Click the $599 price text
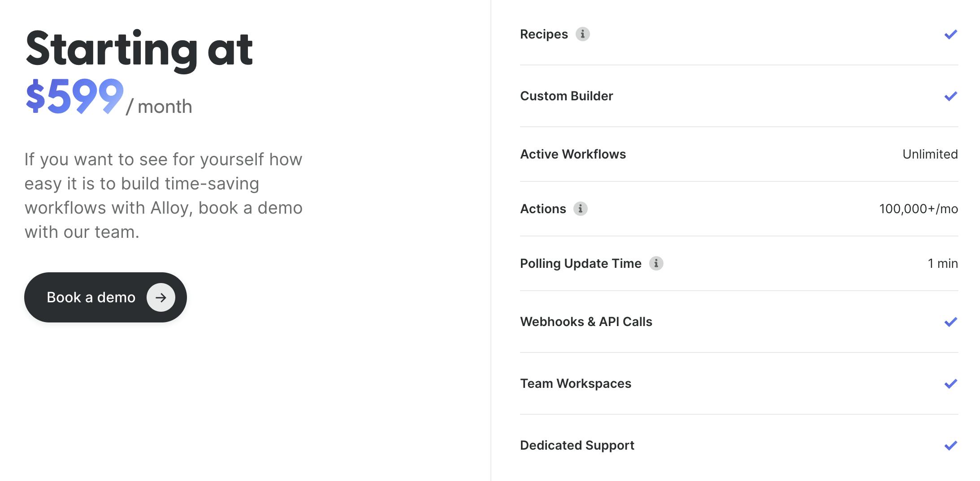 (x=74, y=96)
